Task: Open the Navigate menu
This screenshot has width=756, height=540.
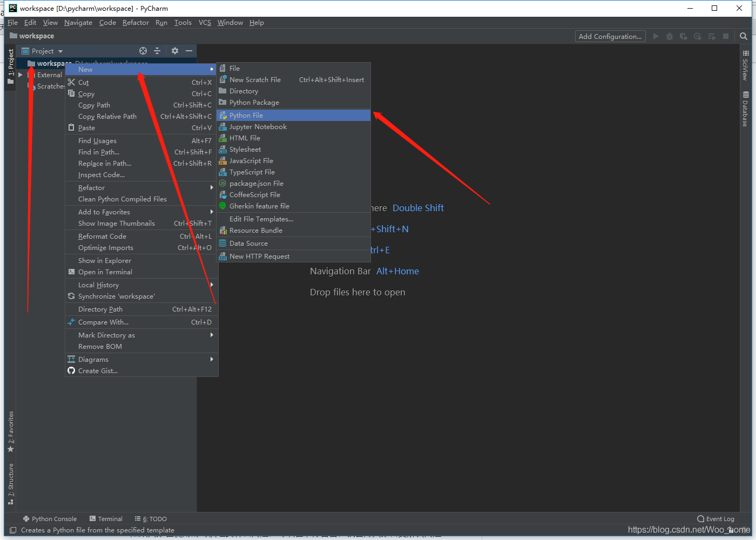Action: [78, 23]
